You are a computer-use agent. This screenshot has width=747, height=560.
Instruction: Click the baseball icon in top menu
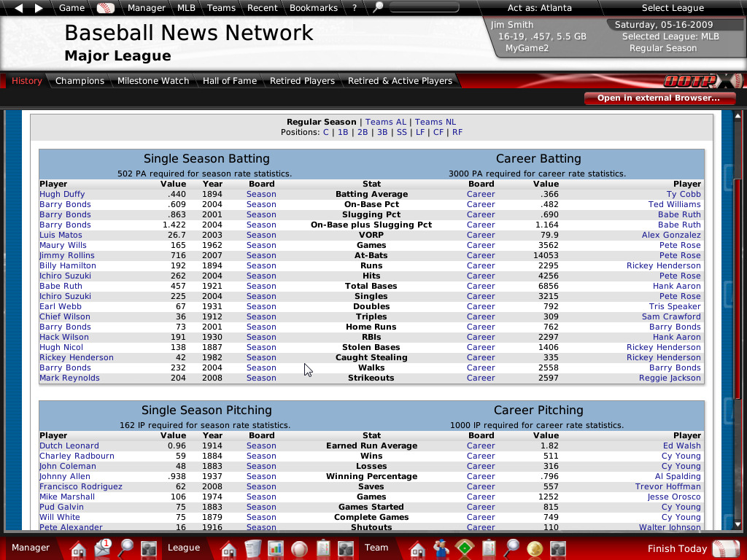pos(106,8)
